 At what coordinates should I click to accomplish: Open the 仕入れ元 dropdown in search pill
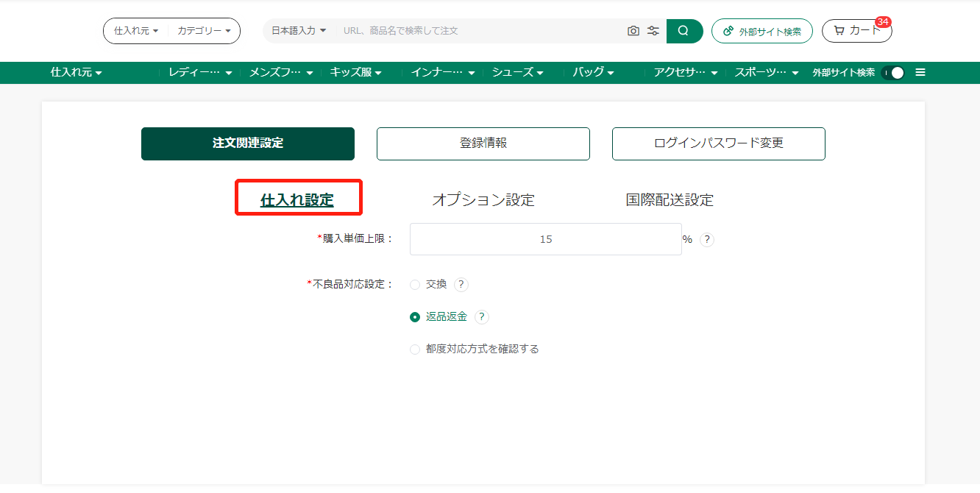pos(136,31)
